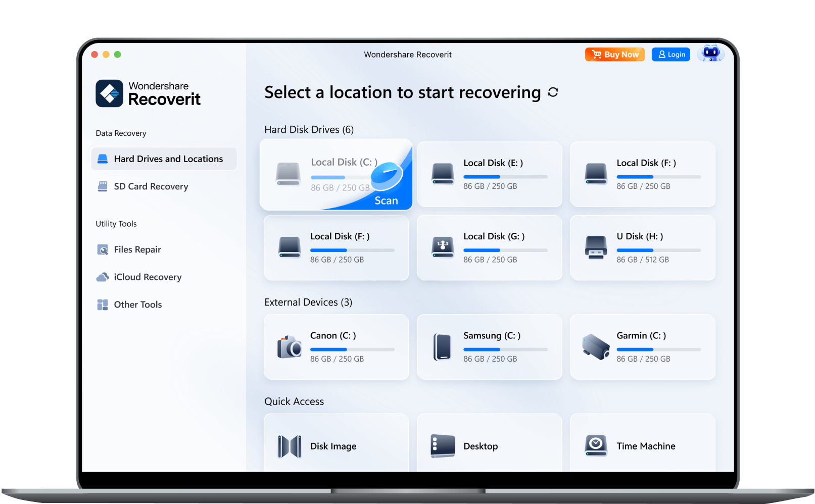The image size is (815, 504).
Task: Click the Desktop icon
Action: [x=443, y=446]
